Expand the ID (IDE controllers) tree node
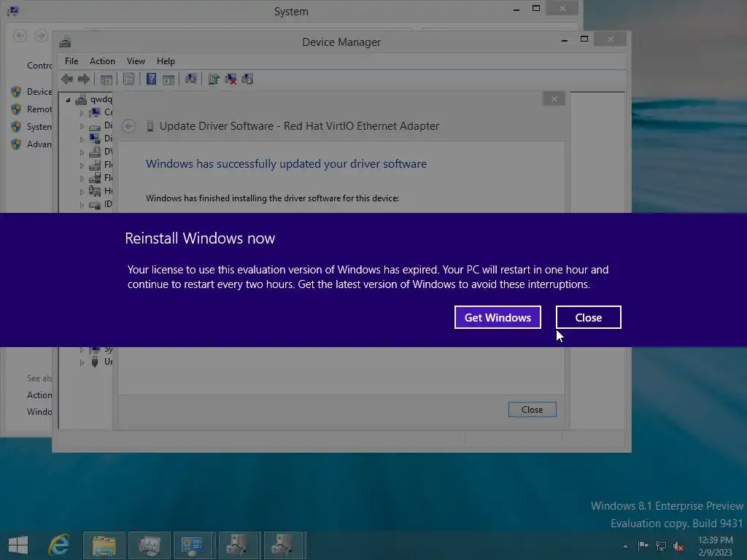The width and height of the screenshot is (747, 560). [x=82, y=205]
